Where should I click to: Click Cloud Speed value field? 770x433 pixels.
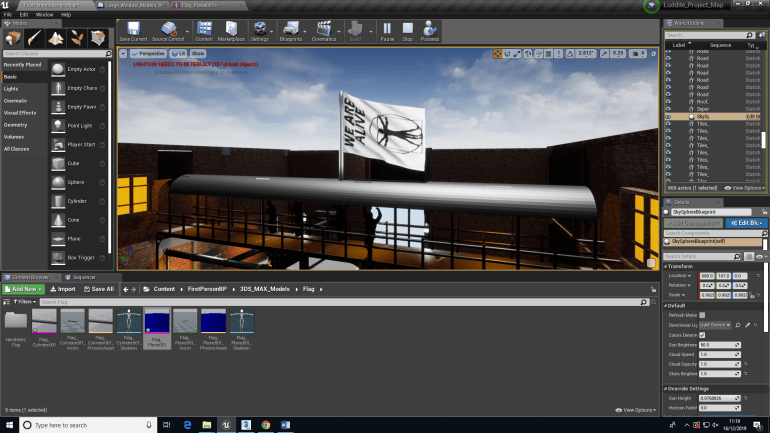coord(719,354)
